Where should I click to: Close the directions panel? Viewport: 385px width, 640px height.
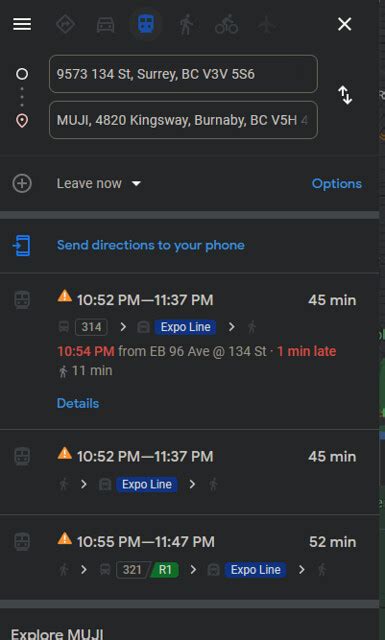coord(345,24)
